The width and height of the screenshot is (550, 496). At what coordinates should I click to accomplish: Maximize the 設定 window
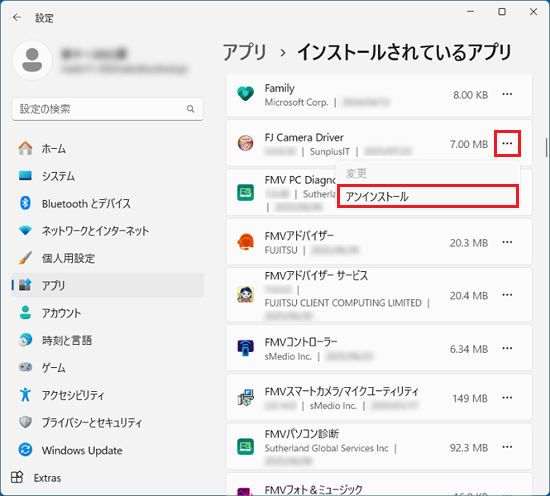tap(502, 12)
